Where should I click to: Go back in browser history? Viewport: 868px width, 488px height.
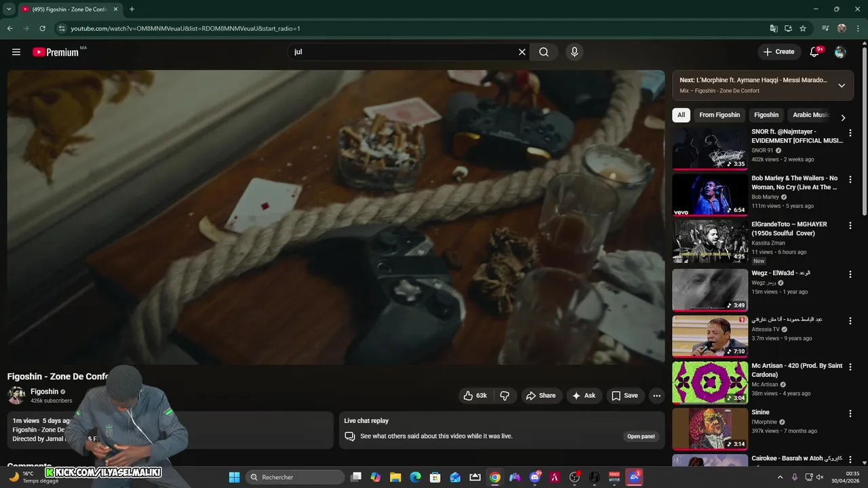pyautogui.click(x=10, y=28)
